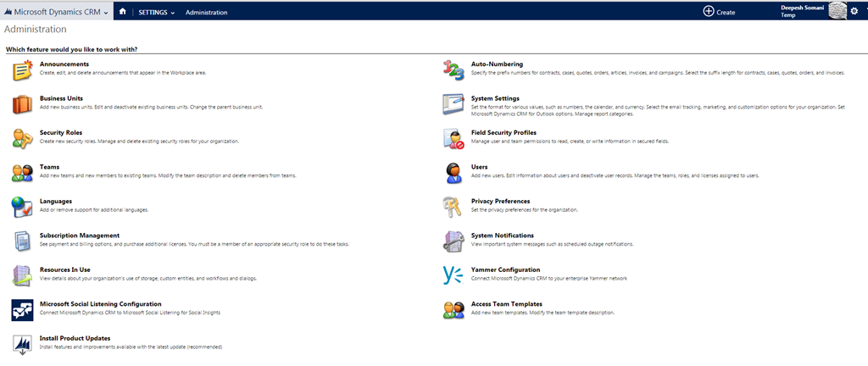Open the Subscription Management link
The width and height of the screenshot is (868, 366).
(x=80, y=236)
